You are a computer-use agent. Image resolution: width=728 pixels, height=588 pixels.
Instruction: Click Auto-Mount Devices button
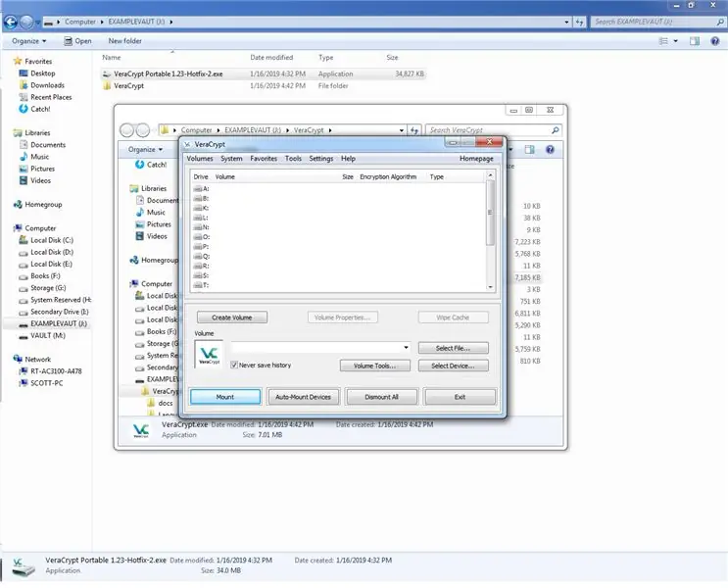pos(303,397)
